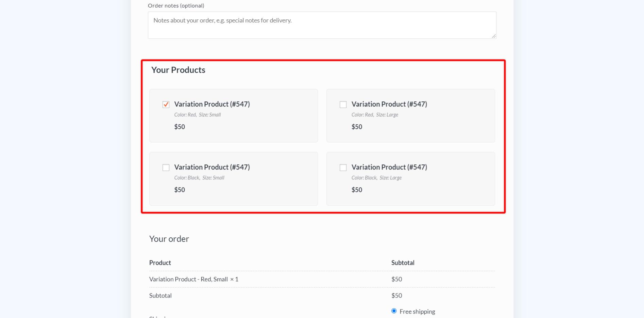Check the Red, Large variation checkbox
Image resolution: width=644 pixels, height=318 pixels.
343,105
